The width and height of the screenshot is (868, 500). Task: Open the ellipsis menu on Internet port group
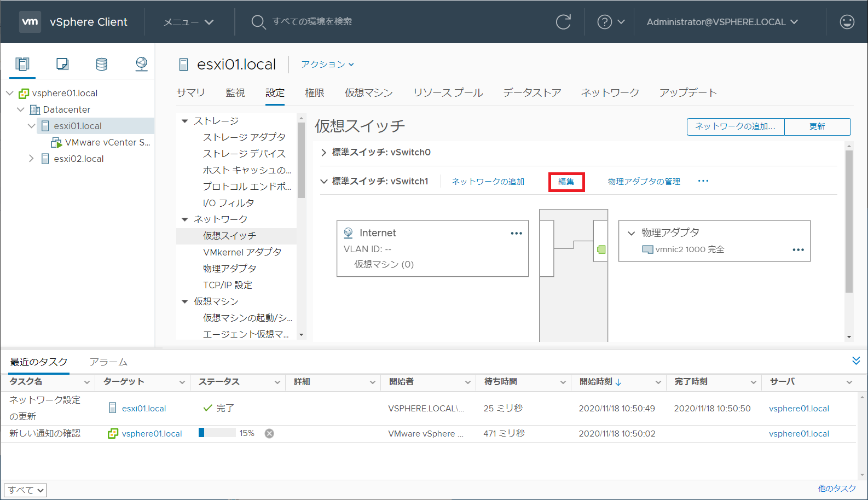(x=516, y=233)
